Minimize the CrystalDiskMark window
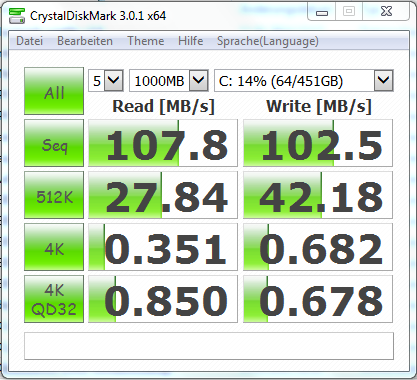The image size is (417, 380). coord(322,12)
